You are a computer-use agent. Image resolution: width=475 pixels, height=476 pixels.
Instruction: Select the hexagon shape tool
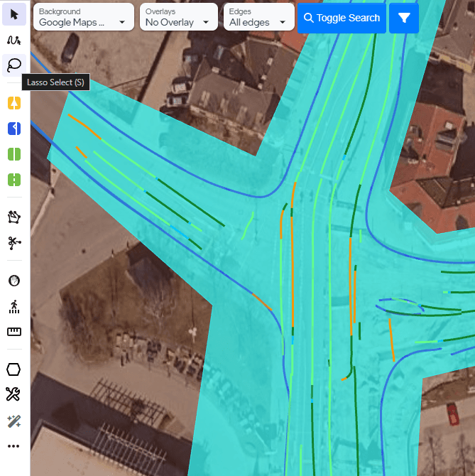[14, 369]
